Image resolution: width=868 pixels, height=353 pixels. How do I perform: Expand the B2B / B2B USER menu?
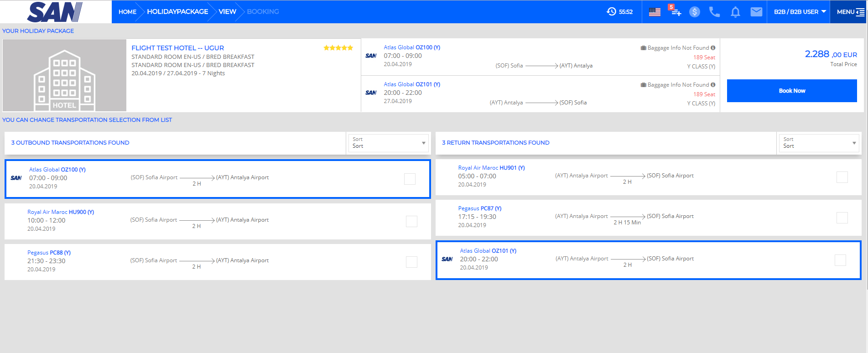(800, 12)
